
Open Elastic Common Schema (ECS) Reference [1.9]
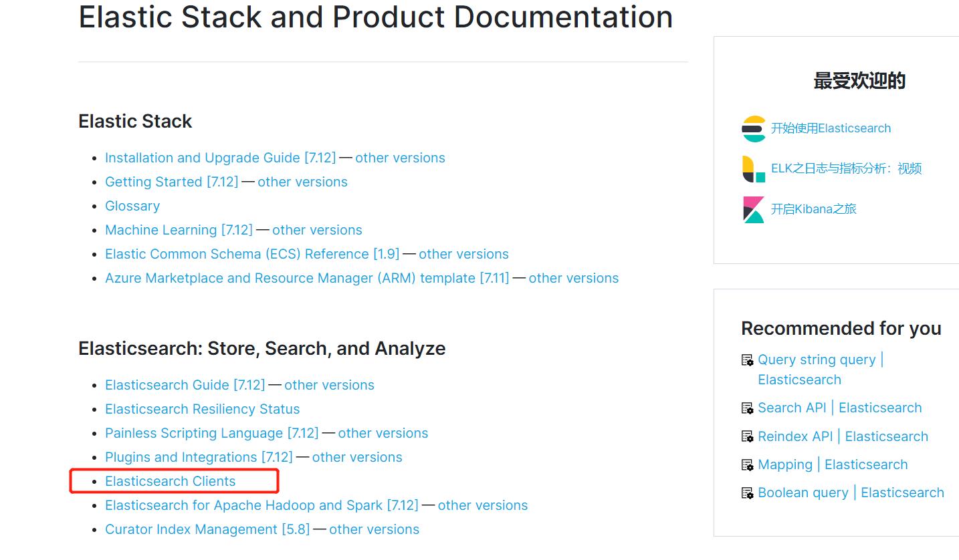pyautogui.click(x=252, y=254)
